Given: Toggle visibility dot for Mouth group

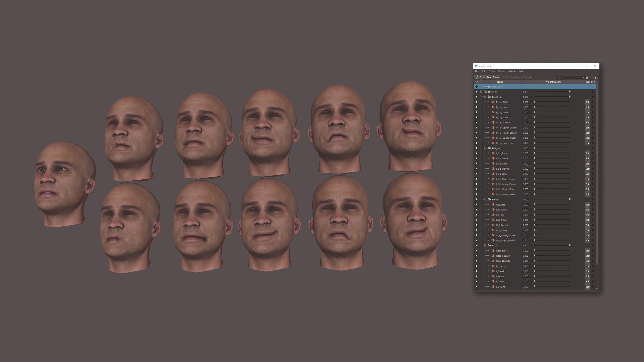Looking at the screenshot, I should tap(477, 199).
